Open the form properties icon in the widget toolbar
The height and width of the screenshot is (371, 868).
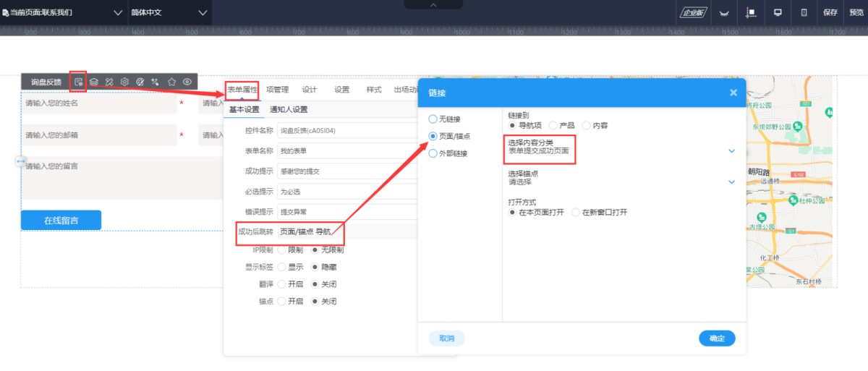pos(78,82)
